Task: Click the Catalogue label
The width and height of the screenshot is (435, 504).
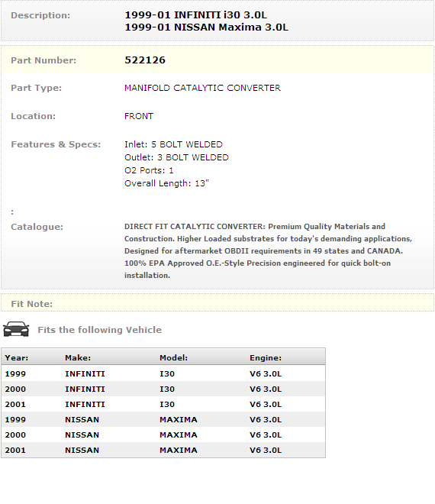Action: tap(37, 227)
